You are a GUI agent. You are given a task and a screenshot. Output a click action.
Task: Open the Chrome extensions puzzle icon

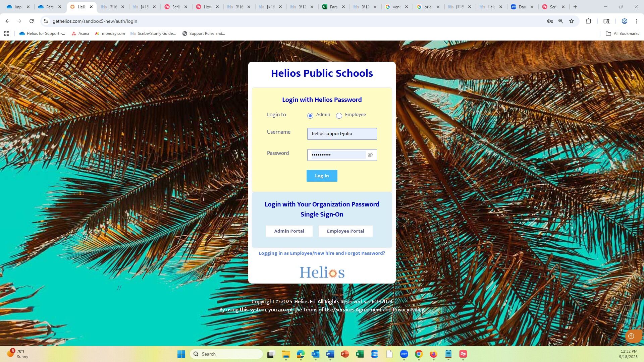coord(588,21)
